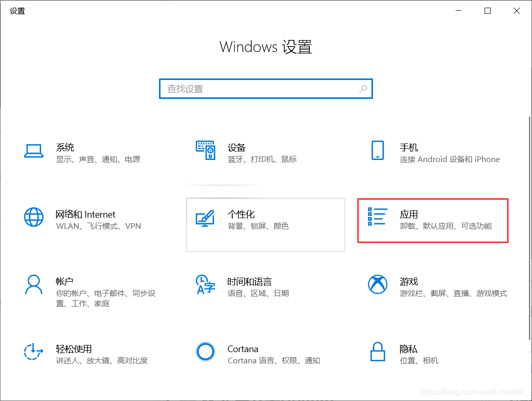This screenshot has width=532, height=401.
Task: Open the 轻松使用 heading
Action: click(x=73, y=349)
